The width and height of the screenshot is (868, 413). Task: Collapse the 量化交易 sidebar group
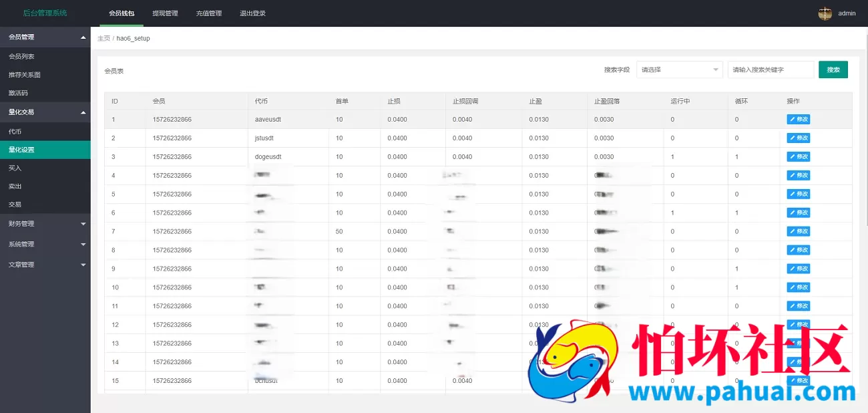[45, 112]
